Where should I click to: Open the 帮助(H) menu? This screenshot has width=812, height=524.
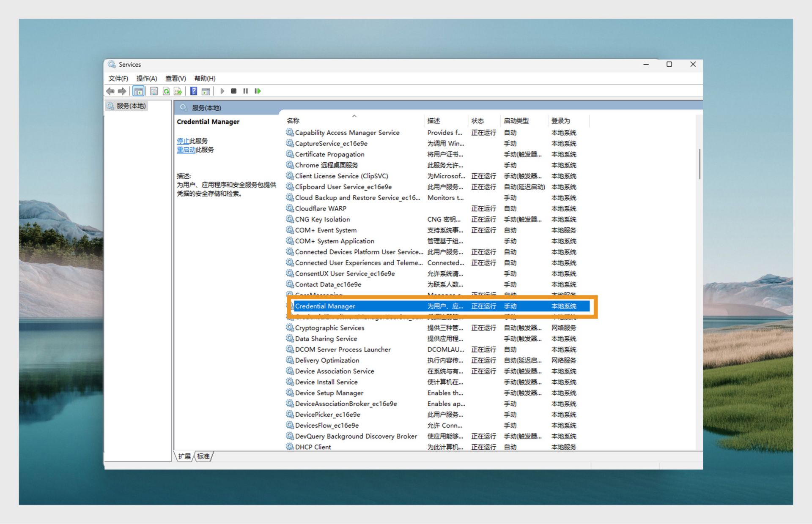click(x=205, y=79)
